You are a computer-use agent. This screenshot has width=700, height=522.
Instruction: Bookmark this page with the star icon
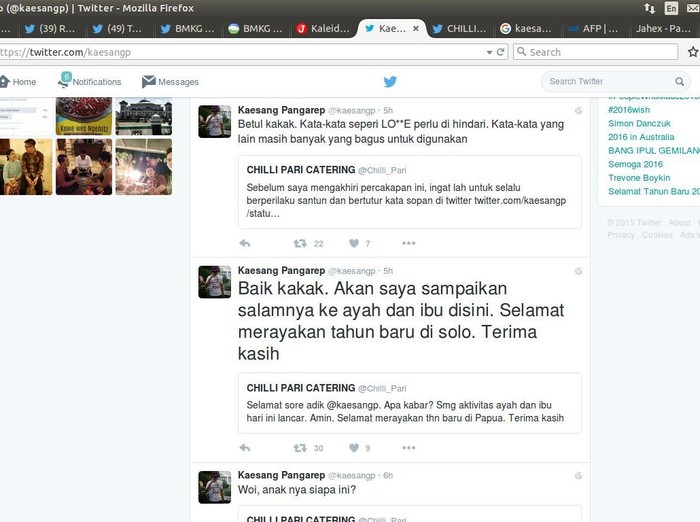[693, 52]
